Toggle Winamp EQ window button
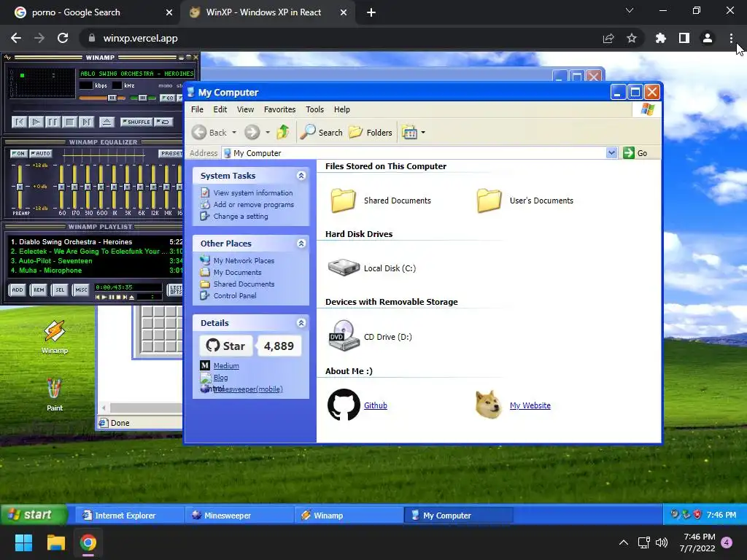This screenshot has width=747, height=560. pos(167,98)
